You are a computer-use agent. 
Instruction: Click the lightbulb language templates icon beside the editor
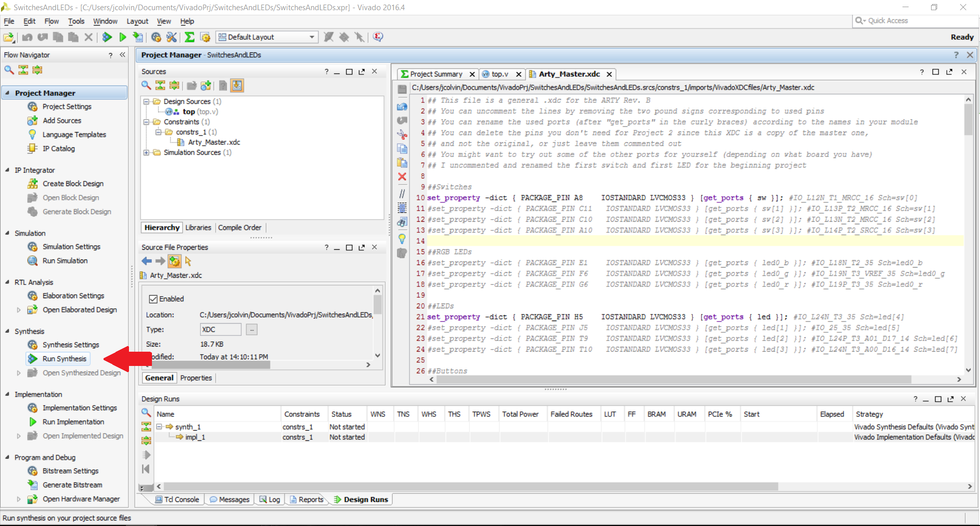(402, 238)
